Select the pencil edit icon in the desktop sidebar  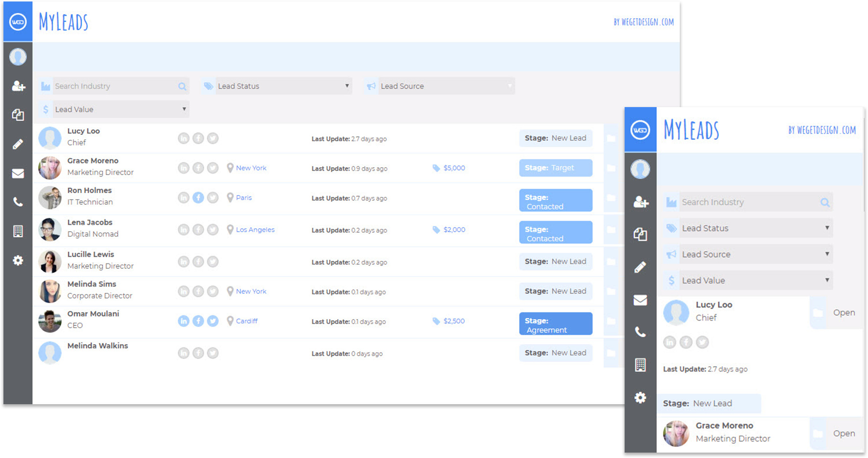[18, 144]
